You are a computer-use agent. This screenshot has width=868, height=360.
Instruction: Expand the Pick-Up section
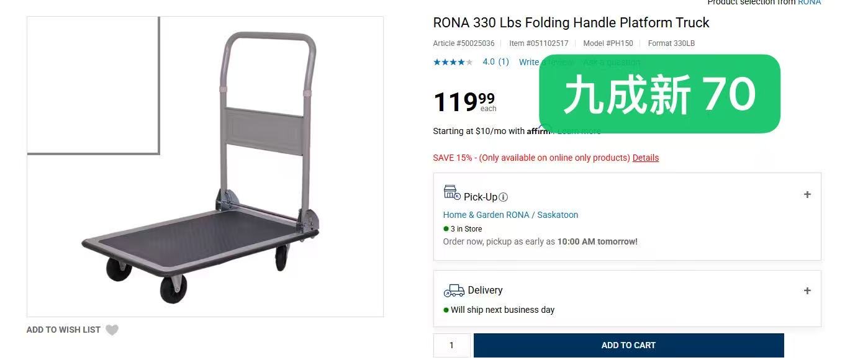(807, 195)
